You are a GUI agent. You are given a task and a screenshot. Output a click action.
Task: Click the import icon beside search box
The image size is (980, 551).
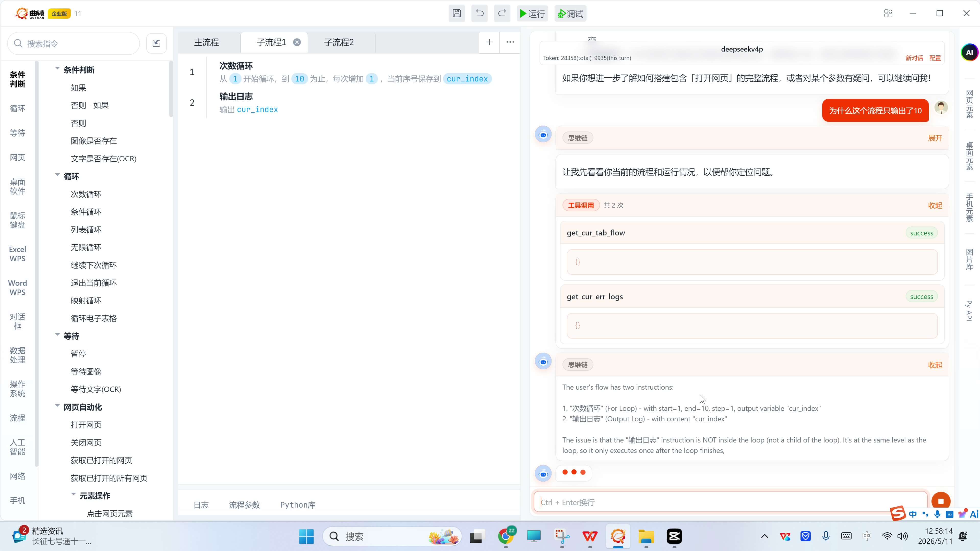click(x=156, y=43)
